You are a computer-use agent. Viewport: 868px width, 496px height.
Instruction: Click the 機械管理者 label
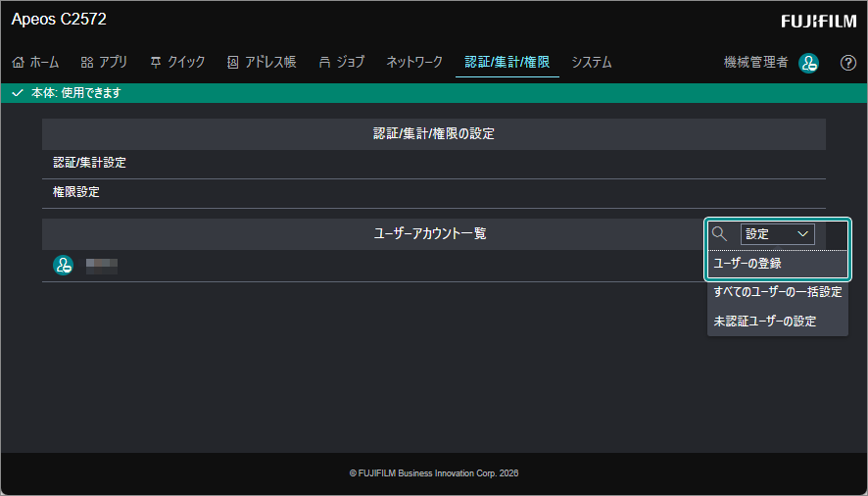point(755,62)
